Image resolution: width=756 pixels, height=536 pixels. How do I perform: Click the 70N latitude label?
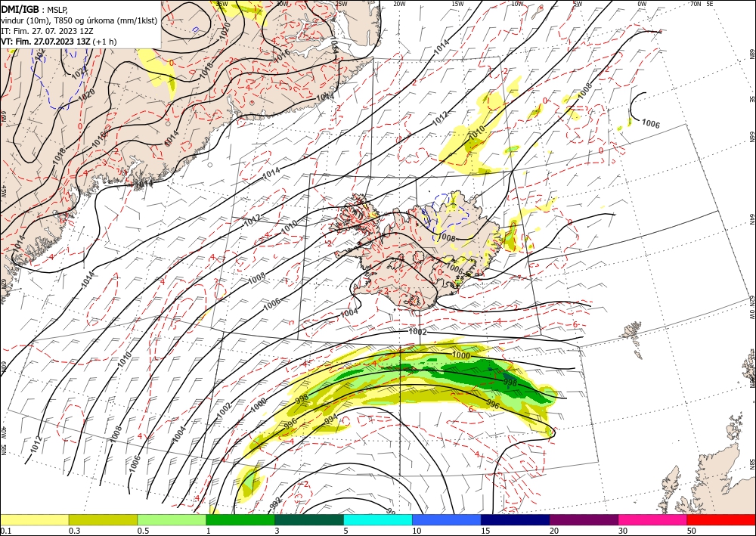(696, 3)
